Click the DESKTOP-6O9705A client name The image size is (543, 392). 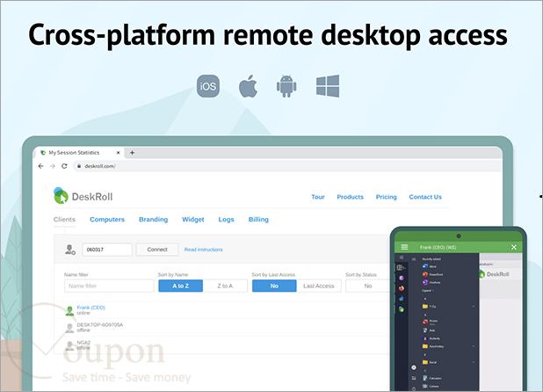point(100,325)
